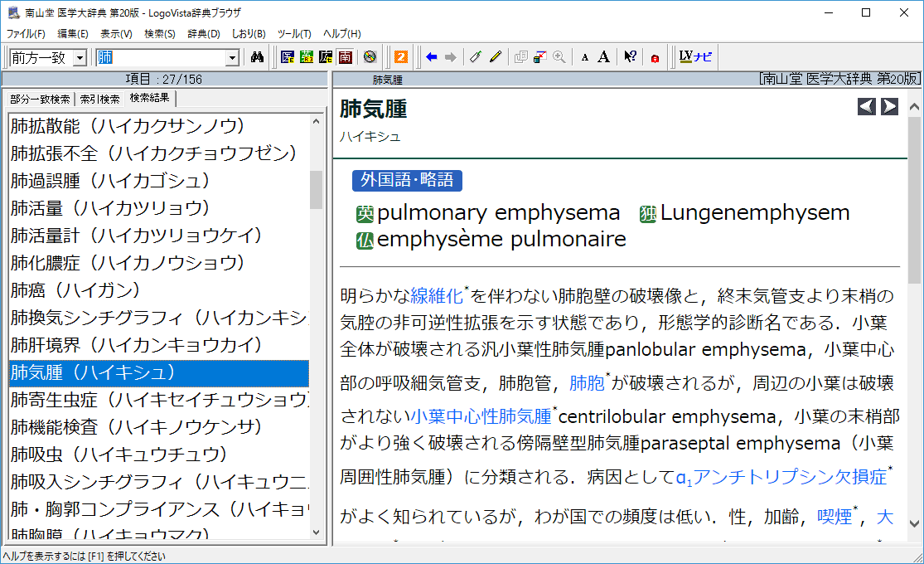The image size is (924, 564).
Task: Decrease font size with small A
Action: pyautogui.click(x=584, y=58)
